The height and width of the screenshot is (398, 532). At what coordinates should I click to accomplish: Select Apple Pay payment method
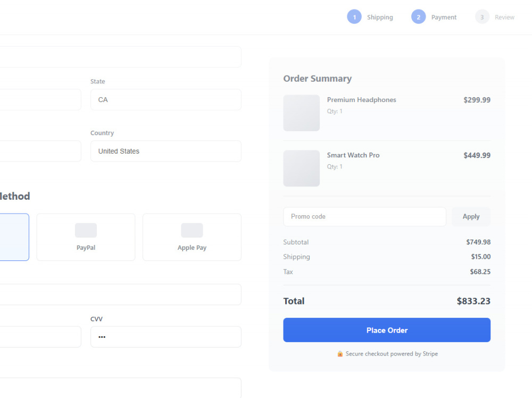coord(192,237)
